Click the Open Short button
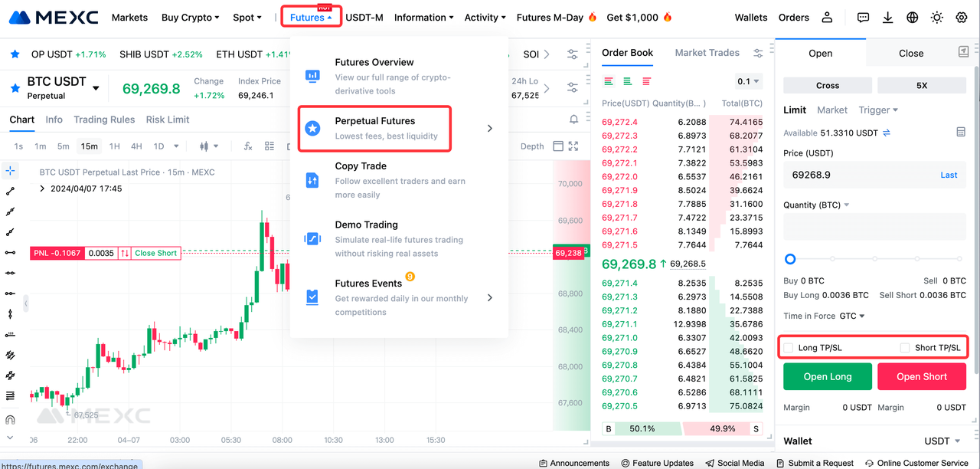 (x=922, y=376)
